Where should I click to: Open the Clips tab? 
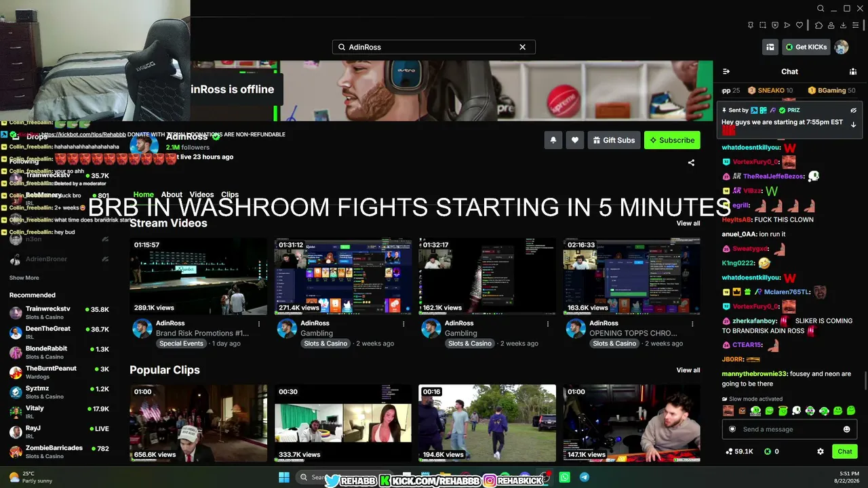click(230, 195)
